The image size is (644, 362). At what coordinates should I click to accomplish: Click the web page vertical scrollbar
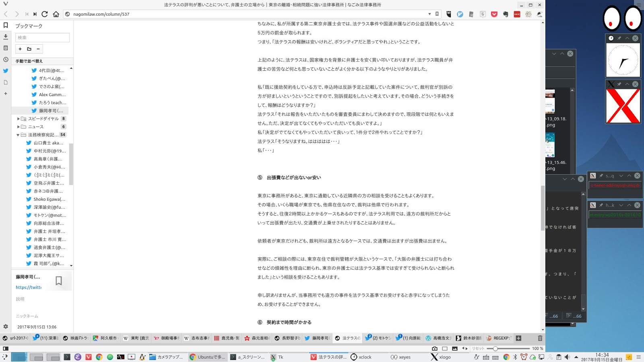(x=543, y=208)
